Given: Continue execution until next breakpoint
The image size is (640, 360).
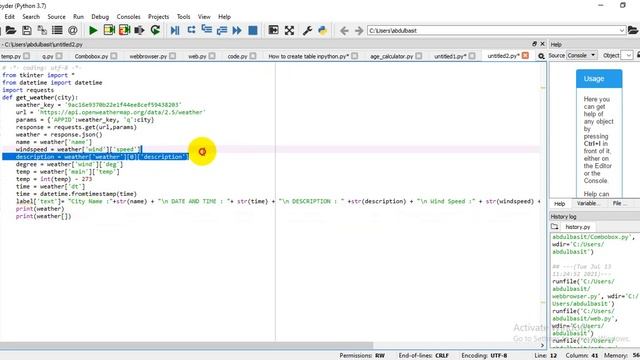Looking at the screenshot, I should tap(237, 31).
